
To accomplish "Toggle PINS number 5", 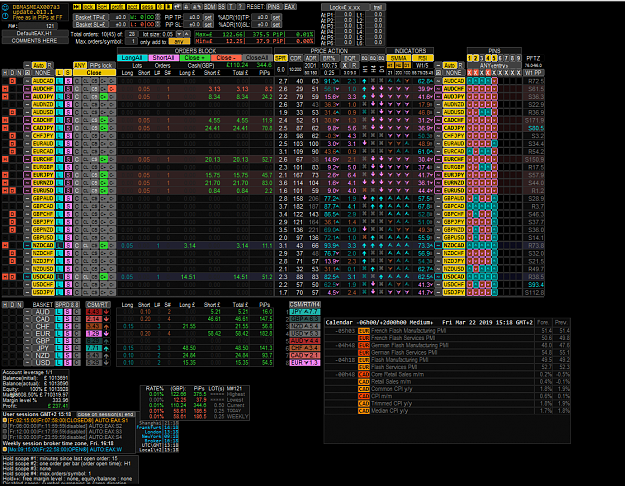I will (x=494, y=58).
